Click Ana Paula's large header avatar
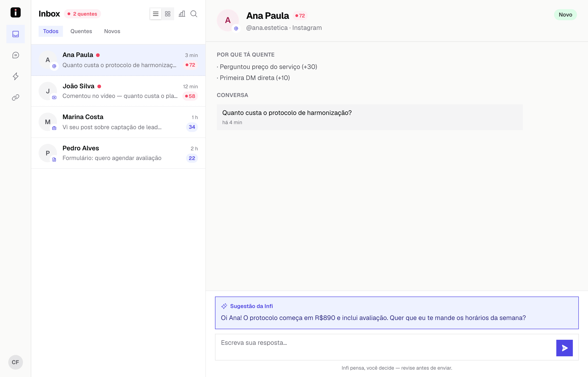Image resolution: width=588 pixels, height=377 pixels. [227, 20]
